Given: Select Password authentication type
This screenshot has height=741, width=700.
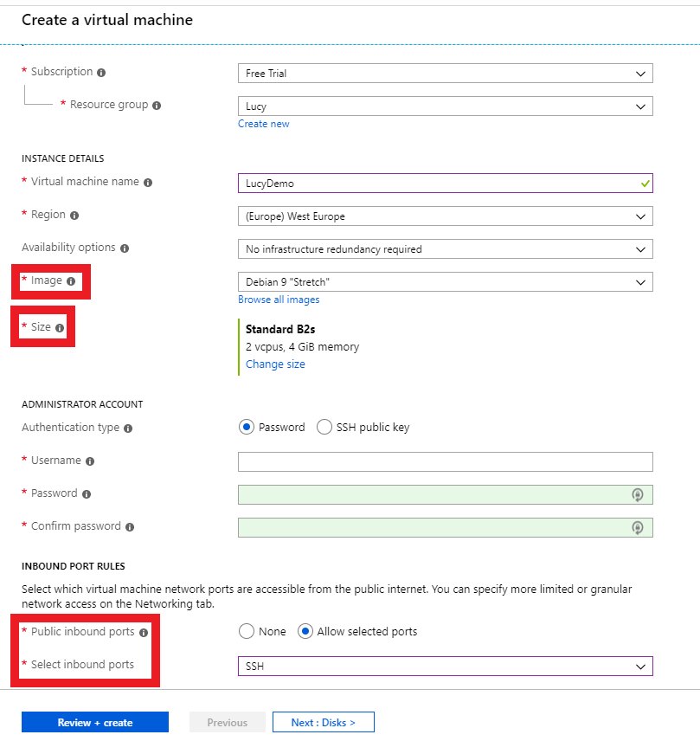Looking at the screenshot, I should click(x=246, y=428).
